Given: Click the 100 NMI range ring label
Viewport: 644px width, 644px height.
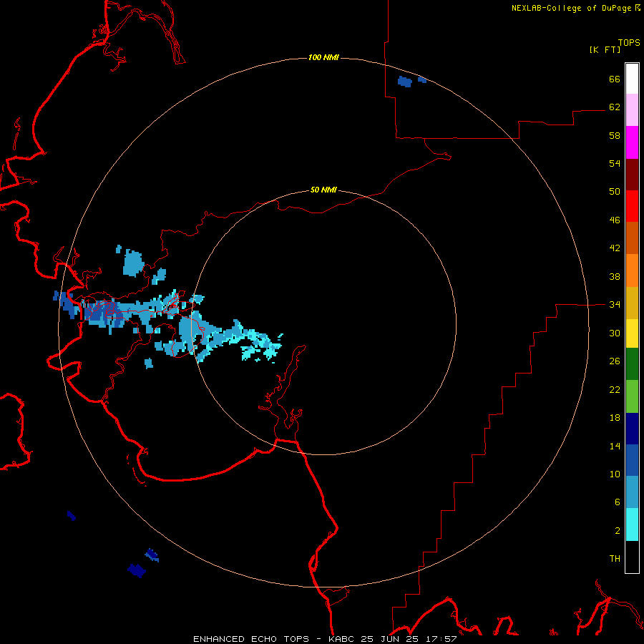Looking at the screenshot, I should pyautogui.click(x=323, y=57).
